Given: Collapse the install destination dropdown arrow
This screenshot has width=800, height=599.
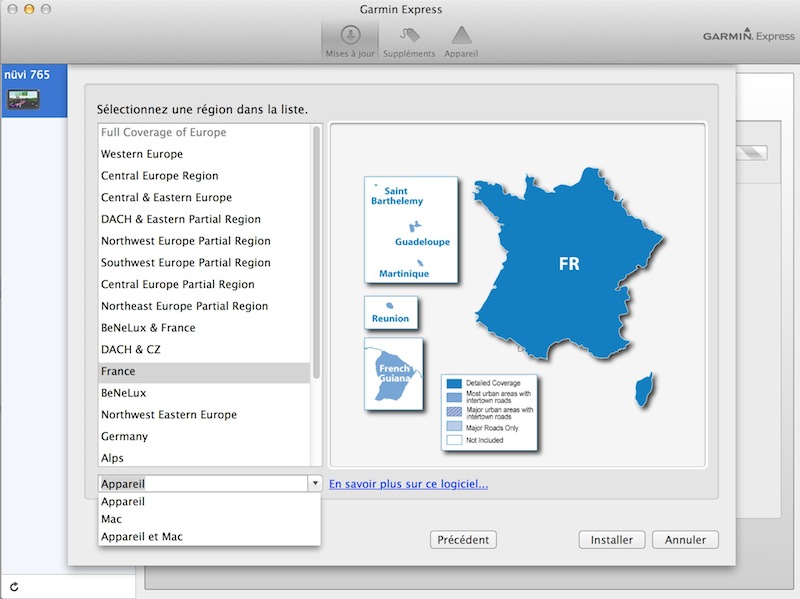Looking at the screenshot, I should coord(315,483).
